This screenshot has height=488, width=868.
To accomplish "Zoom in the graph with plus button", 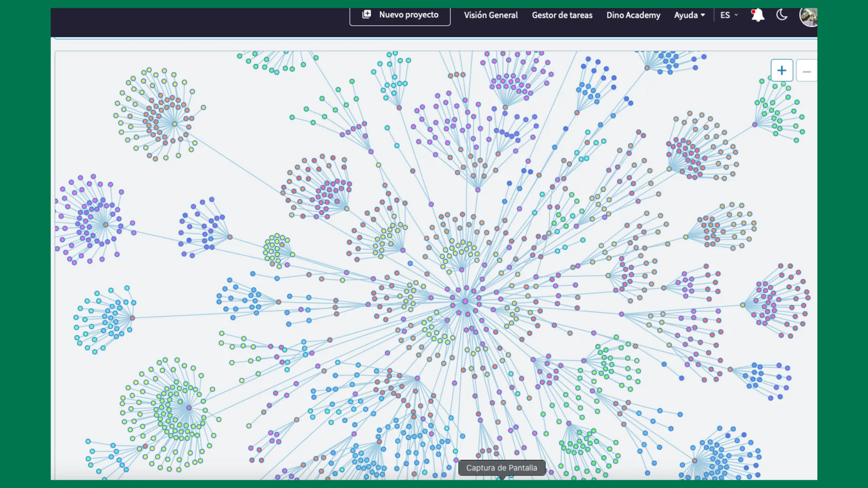I will point(782,70).
